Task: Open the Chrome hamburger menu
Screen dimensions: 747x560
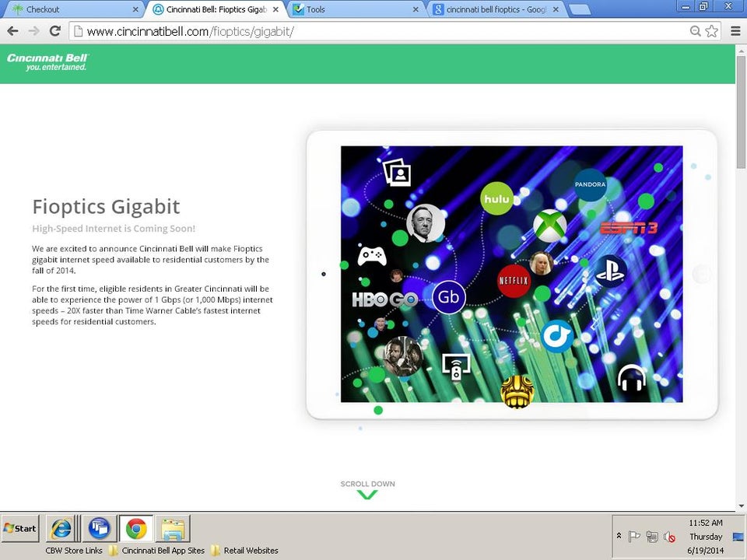Action: click(735, 31)
